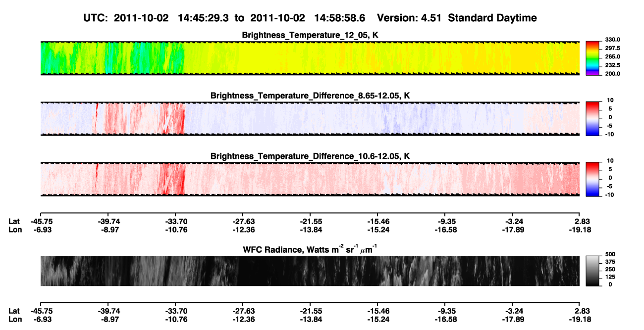Click latitude -45.75 on the axis under the 10.6-12.05 panel
This screenshot has height=330, width=644.
(41, 222)
